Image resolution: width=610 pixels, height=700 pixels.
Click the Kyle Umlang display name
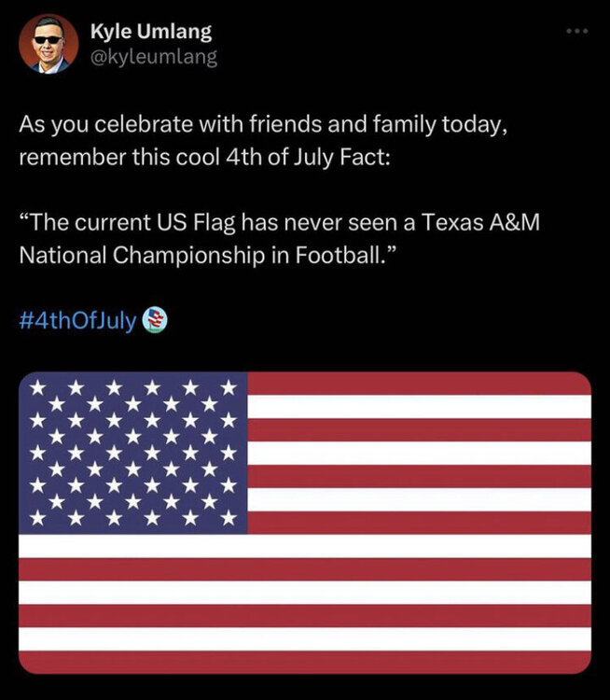click(150, 31)
